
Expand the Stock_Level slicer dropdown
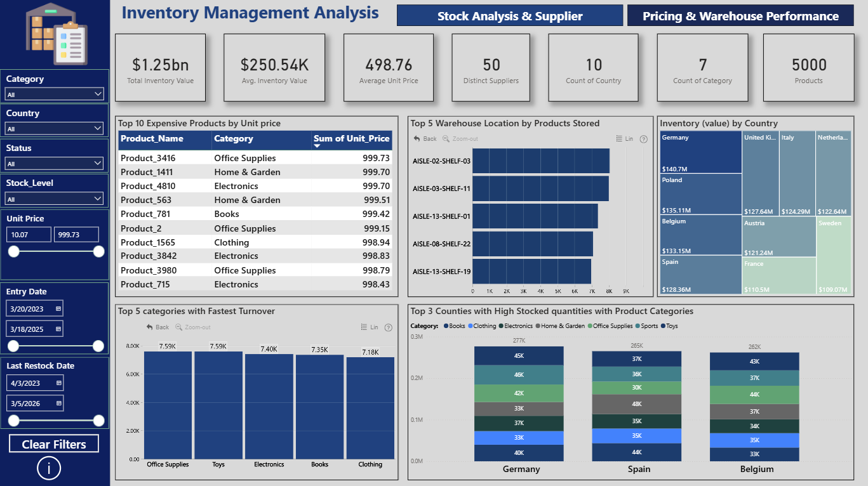(55, 199)
